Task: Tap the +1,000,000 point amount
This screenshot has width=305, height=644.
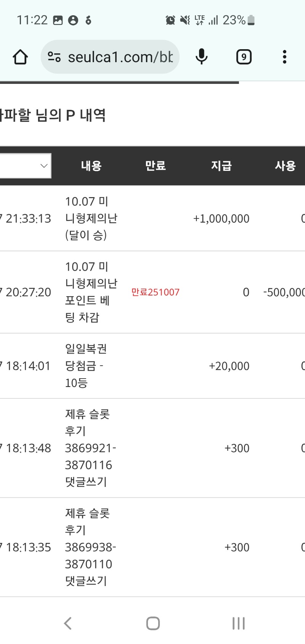Action: tap(221, 219)
